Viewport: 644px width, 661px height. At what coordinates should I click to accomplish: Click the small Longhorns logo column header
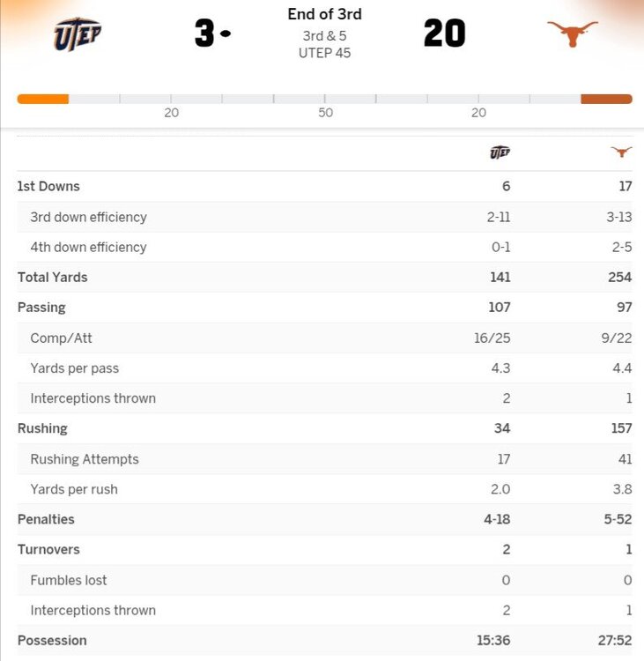tap(621, 152)
